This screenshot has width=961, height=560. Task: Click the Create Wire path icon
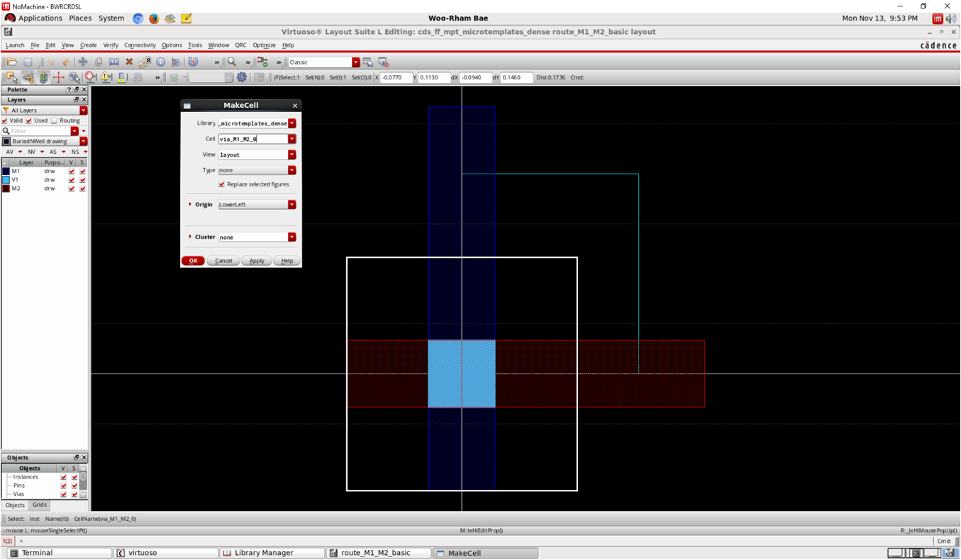click(x=28, y=77)
